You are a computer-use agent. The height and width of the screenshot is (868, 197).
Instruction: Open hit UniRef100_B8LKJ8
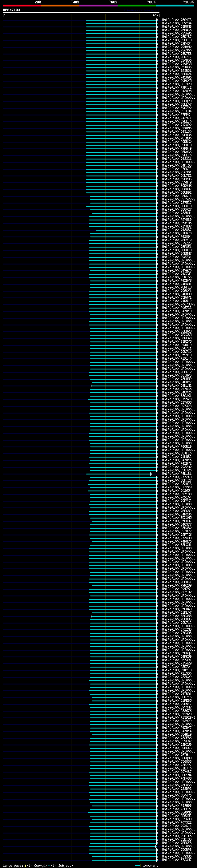[177, 206]
